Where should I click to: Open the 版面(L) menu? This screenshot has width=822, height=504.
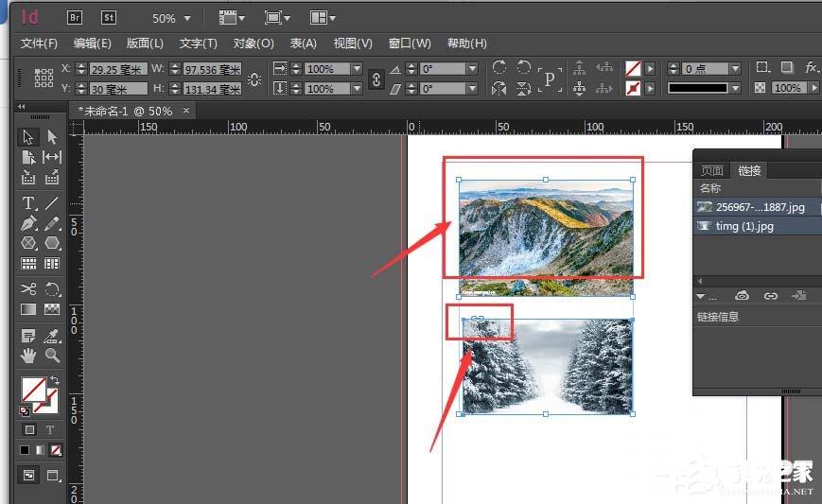(146, 43)
